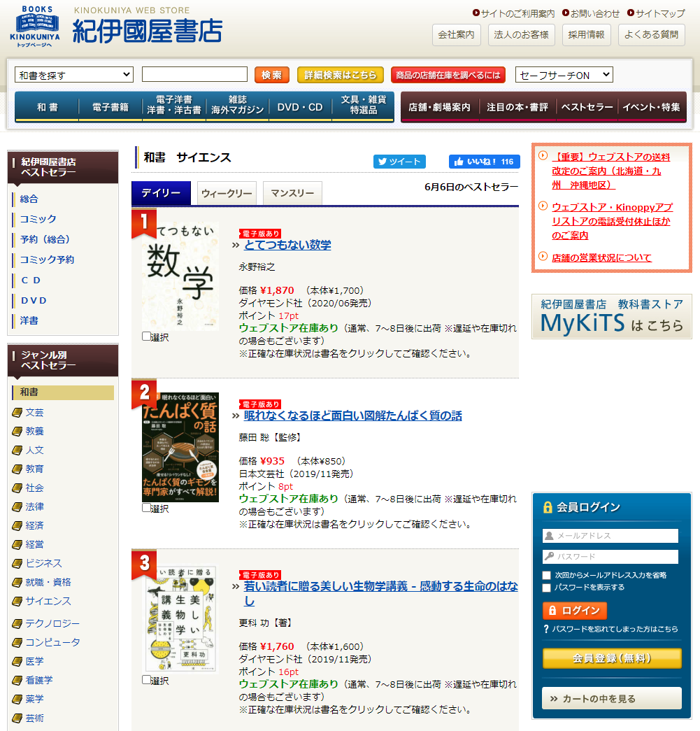Enable パスワードを表示する checkbox
The height and width of the screenshot is (731, 700).
(547, 588)
